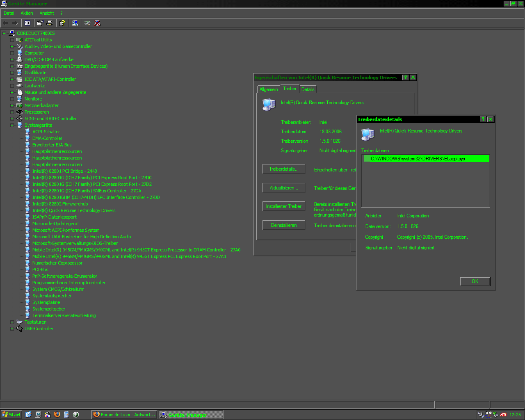Expand the IDE ATA/ATAPI-Controller node
The height and width of the screenshot is (420, 525).
click(12, 79)
